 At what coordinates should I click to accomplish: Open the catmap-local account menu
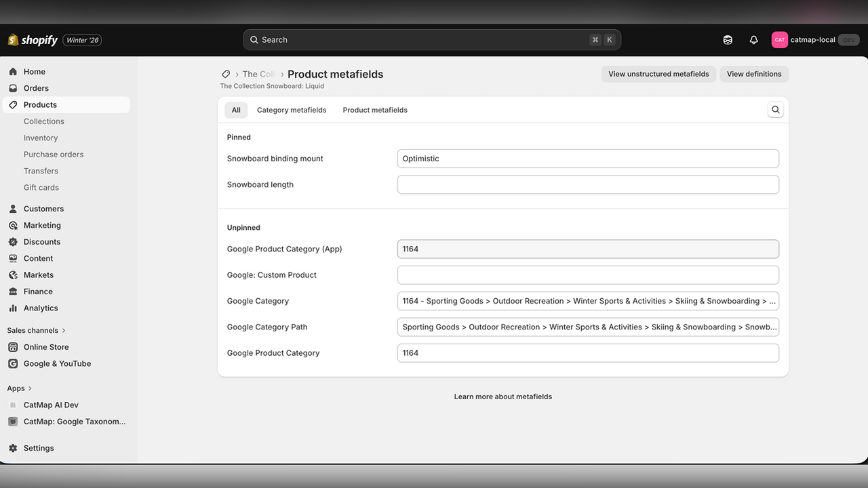[816, 40]
